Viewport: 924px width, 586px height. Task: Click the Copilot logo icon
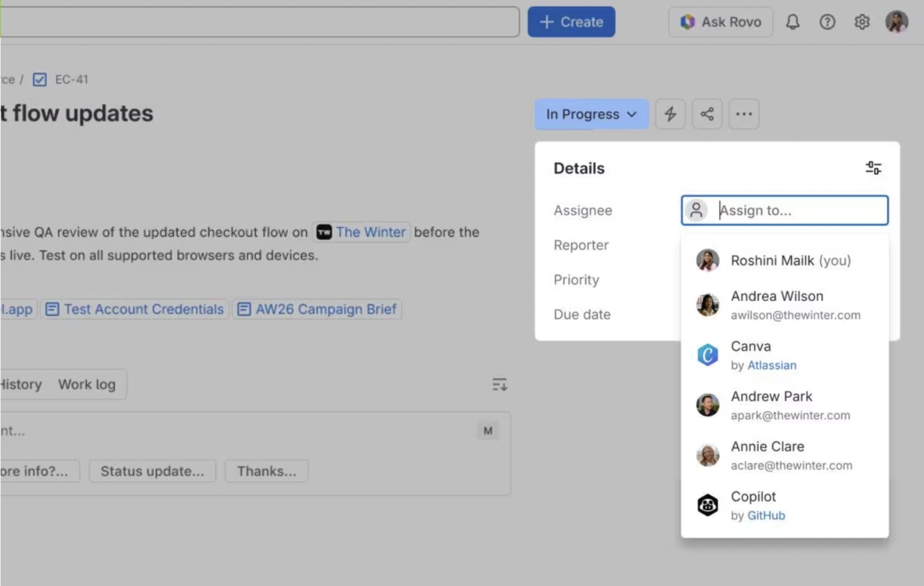click(x=708, y=505)
